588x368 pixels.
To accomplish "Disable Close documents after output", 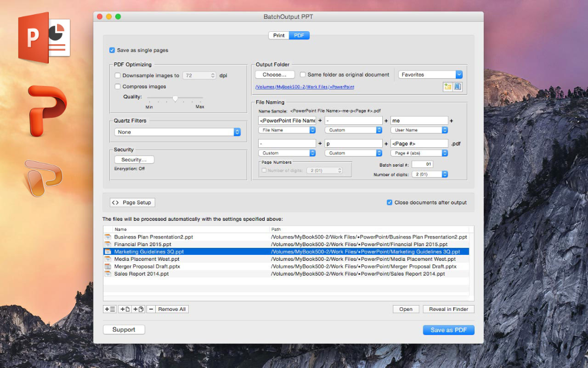I will (389, 202).
